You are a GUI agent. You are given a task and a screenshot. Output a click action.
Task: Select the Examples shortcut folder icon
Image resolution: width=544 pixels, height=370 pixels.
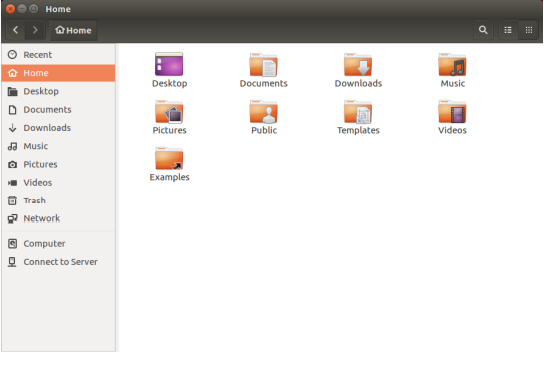click(x=169, y=159)
